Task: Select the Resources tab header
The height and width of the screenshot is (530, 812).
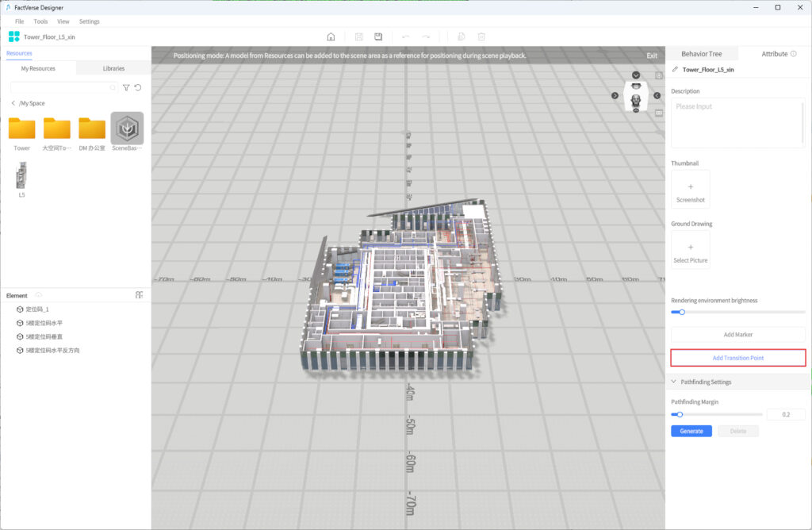Action: click(19, 53)
